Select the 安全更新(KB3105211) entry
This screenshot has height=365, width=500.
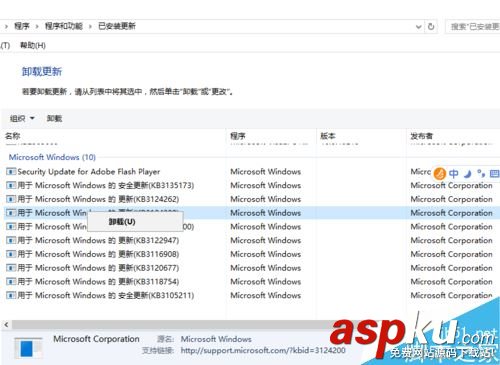pos(106,295)
